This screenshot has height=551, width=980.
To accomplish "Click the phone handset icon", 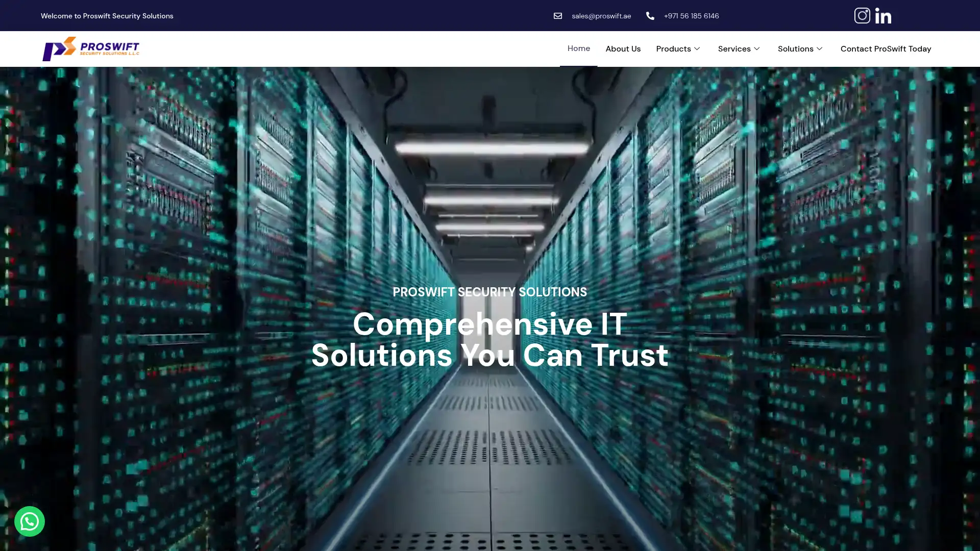I will click(x=650, y=16).
